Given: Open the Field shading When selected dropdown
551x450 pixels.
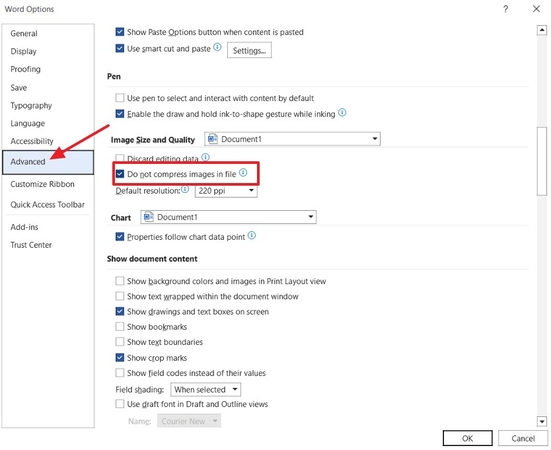Looking at the screenshot, I should pos(206,390).
